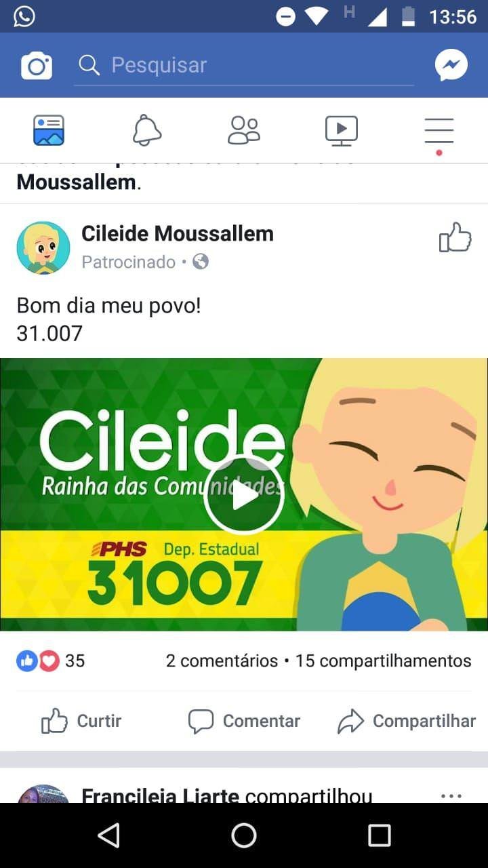Select the News Feed tab icon
The height and width of the screenshot is (868, 488).
(x=49, y=130)
